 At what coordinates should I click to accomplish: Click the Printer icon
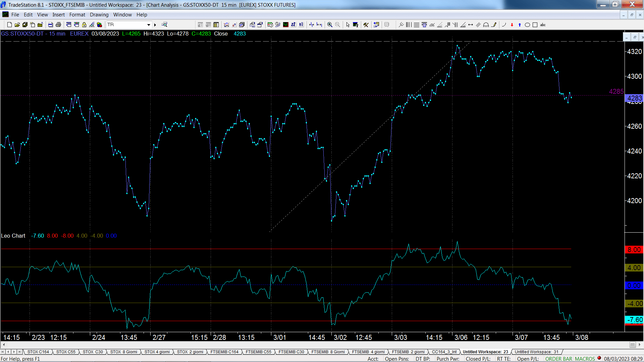point(58,25)
